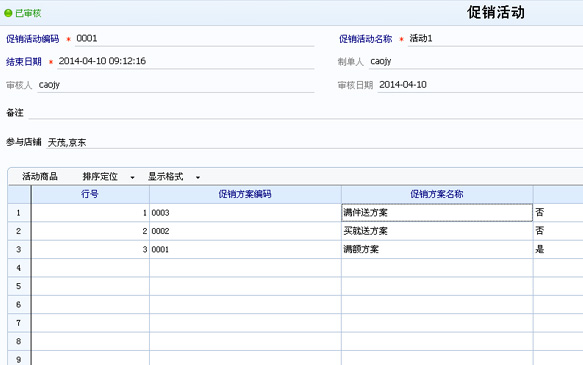Click the 参与店铺 field showing 天茂,京东
Image resolution: width=583 pixels, height=365 pixels.
click(x=315, y=142)
